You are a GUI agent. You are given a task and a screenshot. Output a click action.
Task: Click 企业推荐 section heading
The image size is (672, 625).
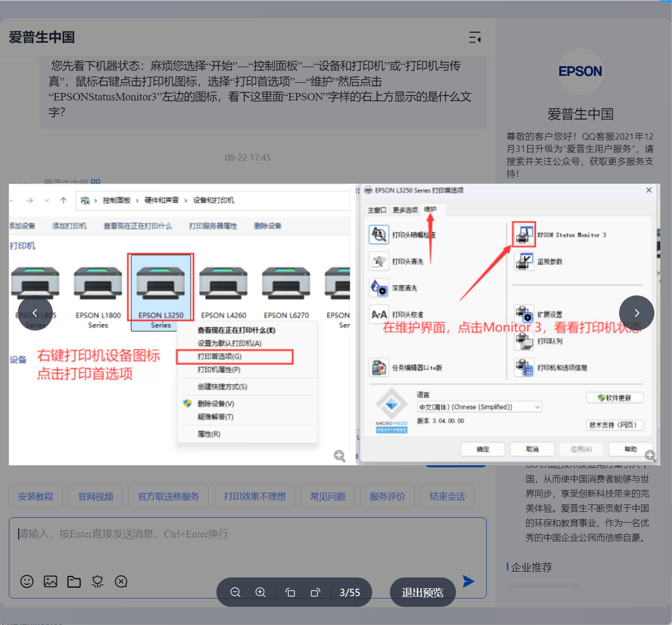pos(531,567)
